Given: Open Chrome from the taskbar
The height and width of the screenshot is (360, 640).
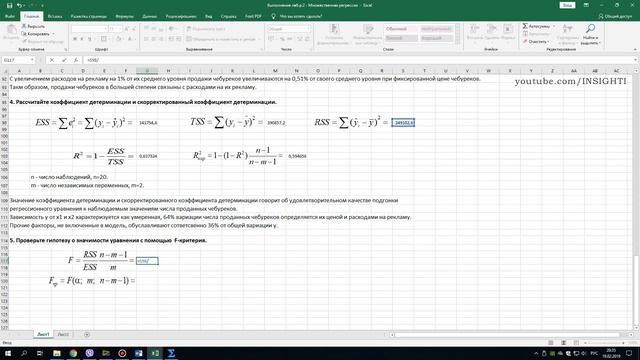Looking at the screenshot, I should pyautogui.click(x=73, y=353).
